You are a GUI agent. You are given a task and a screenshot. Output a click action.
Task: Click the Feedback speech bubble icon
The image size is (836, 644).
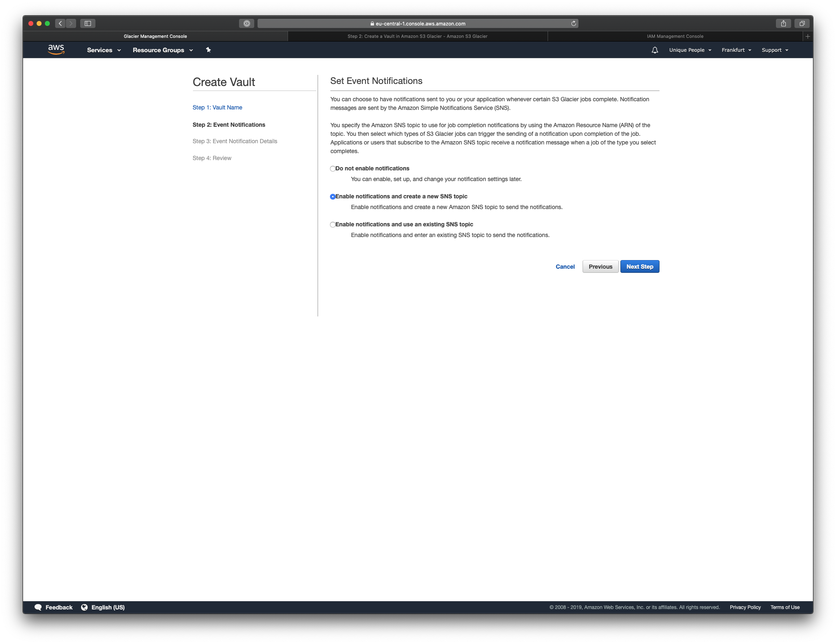tap(38, 607)
